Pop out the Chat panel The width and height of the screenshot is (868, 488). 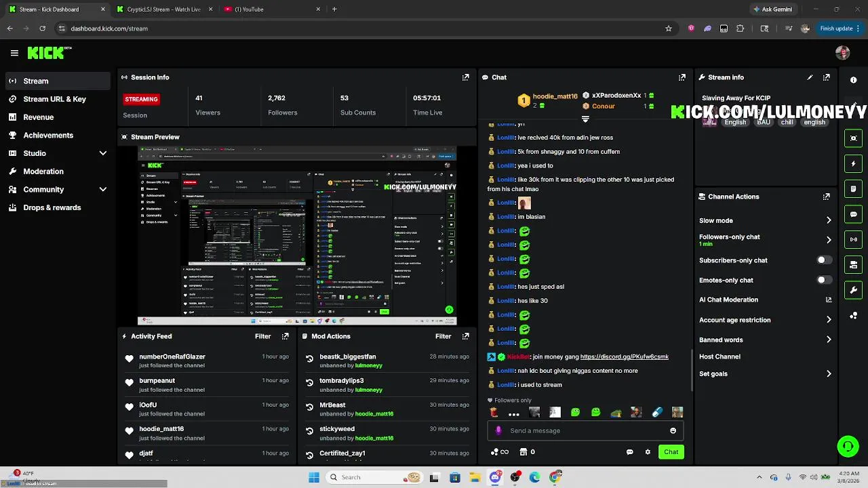682,77
